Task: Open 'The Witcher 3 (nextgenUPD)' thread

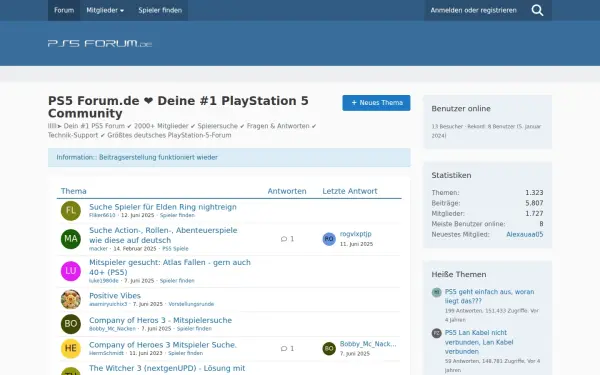Action: pyautogui.click(x=167, y=368)
